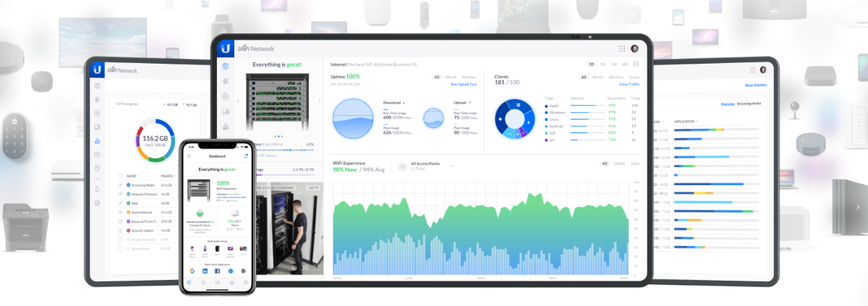Open user avatar on right tablet
Image resolution: width=868 pixels, height=306 pixels.
pyautogui.click(x=762, y=70)
